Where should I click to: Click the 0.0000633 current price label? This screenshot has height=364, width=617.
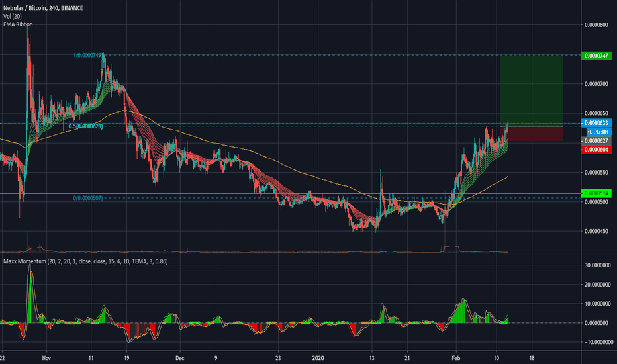(596, 123)
